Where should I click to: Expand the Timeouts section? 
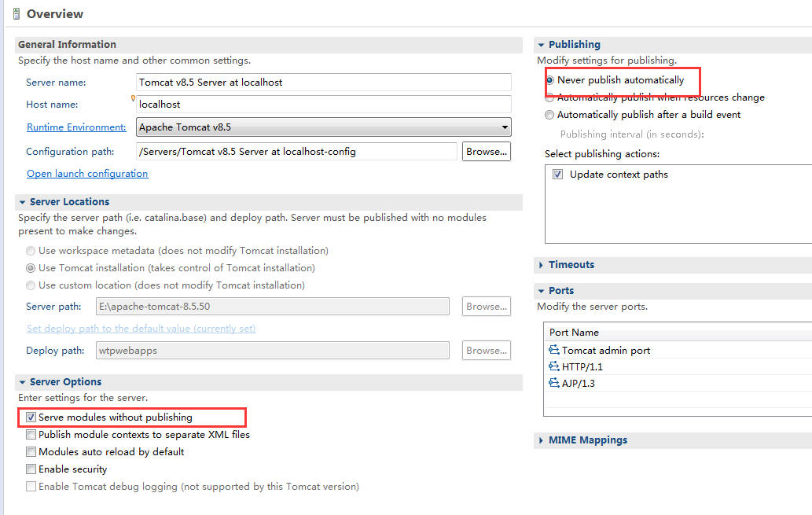coord(542,265)
